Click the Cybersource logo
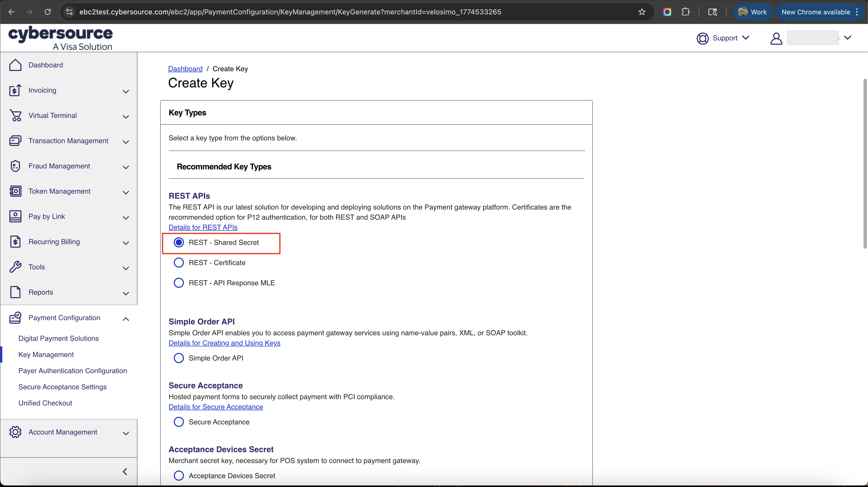868x487 pixels. (x=61, y=38)
